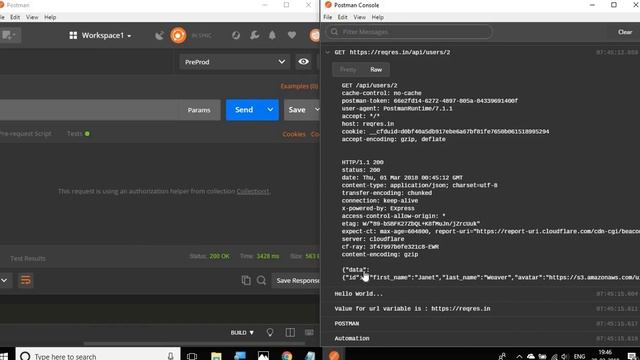The image size is (640, 360).
Task: Click the bootcamp lightbulb icon in status bar
Action: point(270,333)
